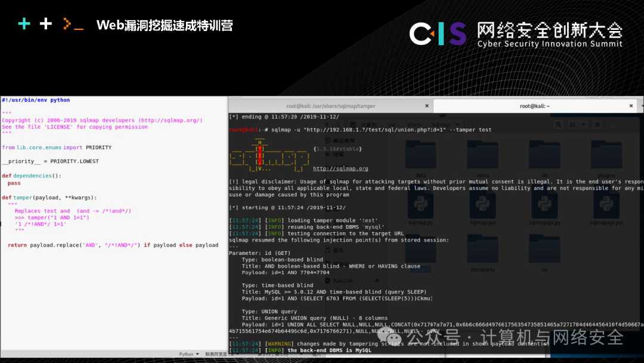Click the def dependencies(): line

click(x=32, y=176)
